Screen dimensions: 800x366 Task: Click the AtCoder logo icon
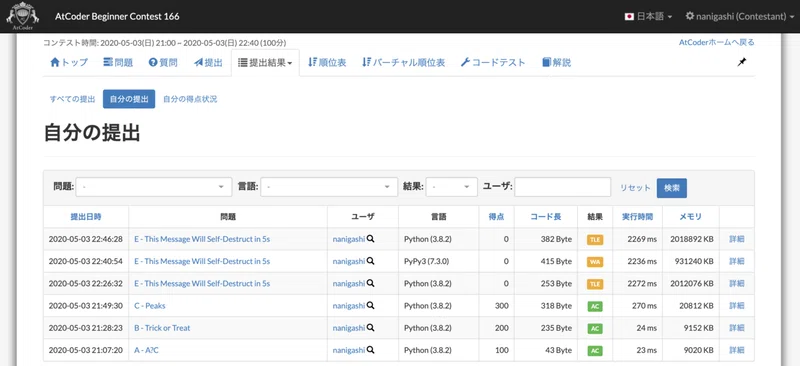[x=23, y=16]
